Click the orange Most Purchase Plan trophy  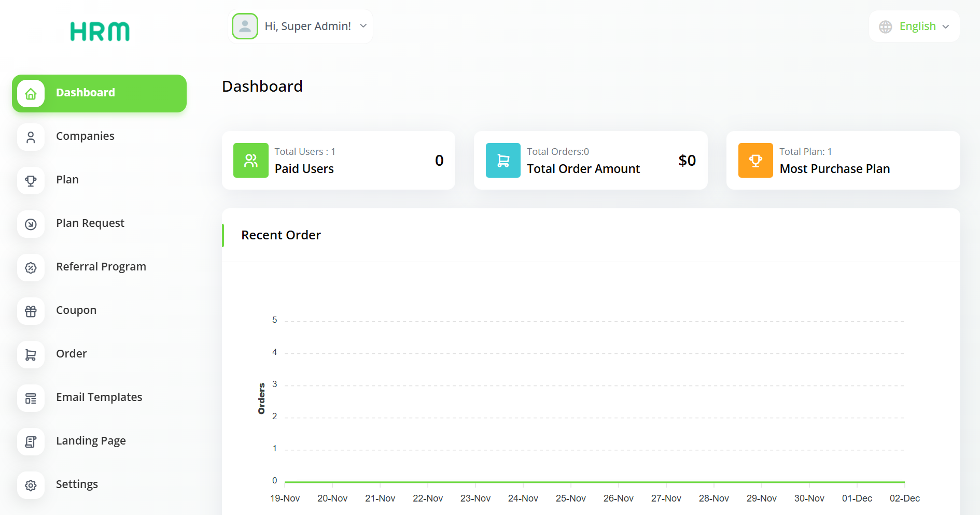[x=755, y=161]
